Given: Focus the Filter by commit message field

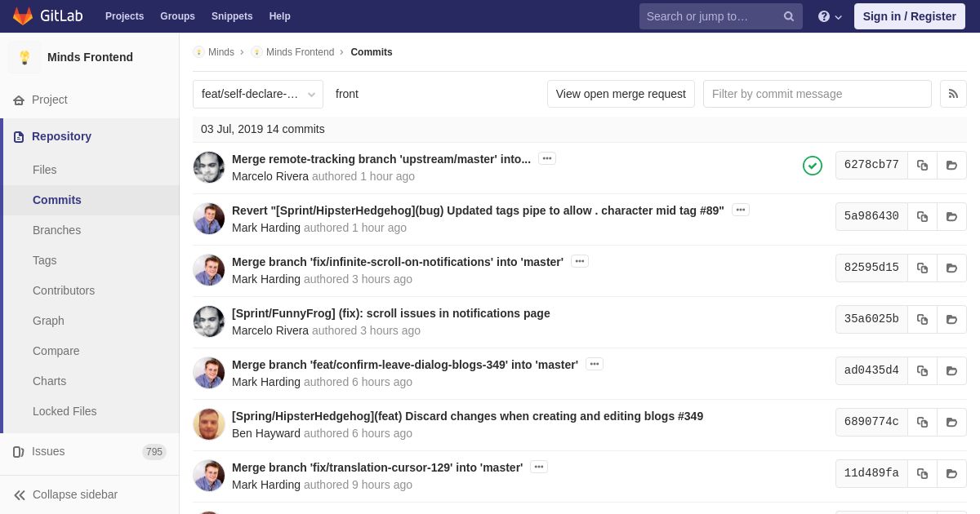Looking at the screenshot, I should click(817, 94).
